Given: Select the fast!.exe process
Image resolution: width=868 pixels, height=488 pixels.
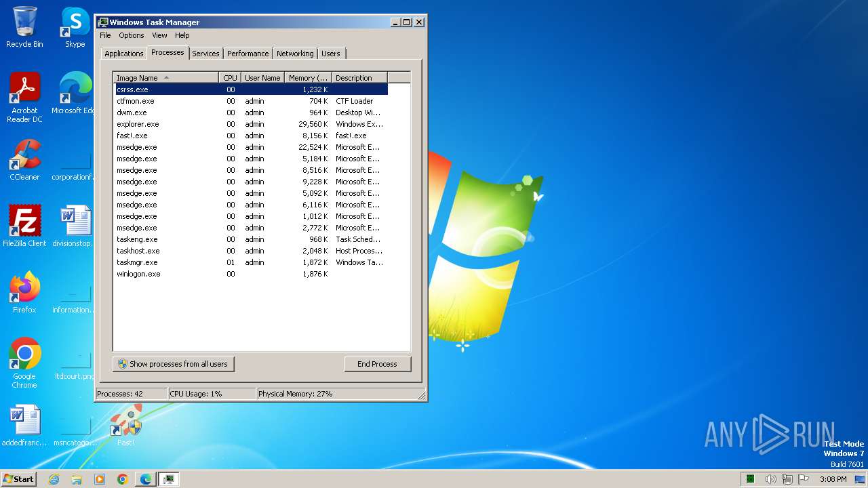Looking at the screenshot, I should pyautogui.click(x=251, y=136).
